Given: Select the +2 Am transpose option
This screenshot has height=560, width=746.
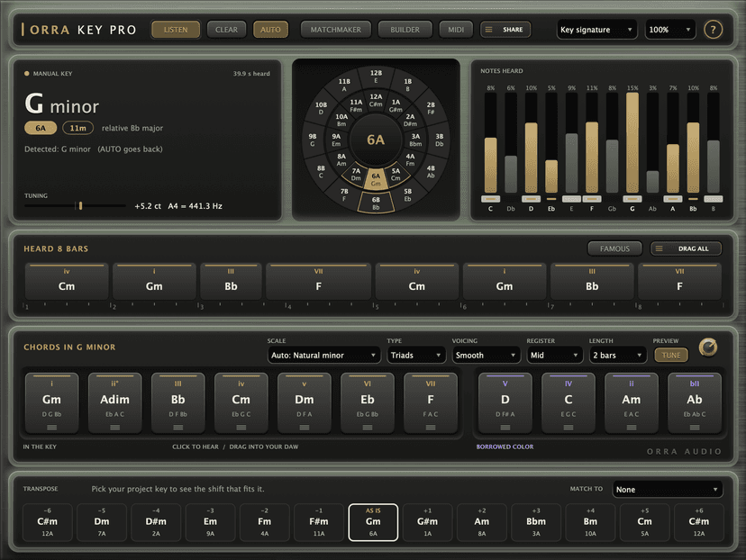Looking at the screenshot, I should pyautogui.click(x=481, y=522).
